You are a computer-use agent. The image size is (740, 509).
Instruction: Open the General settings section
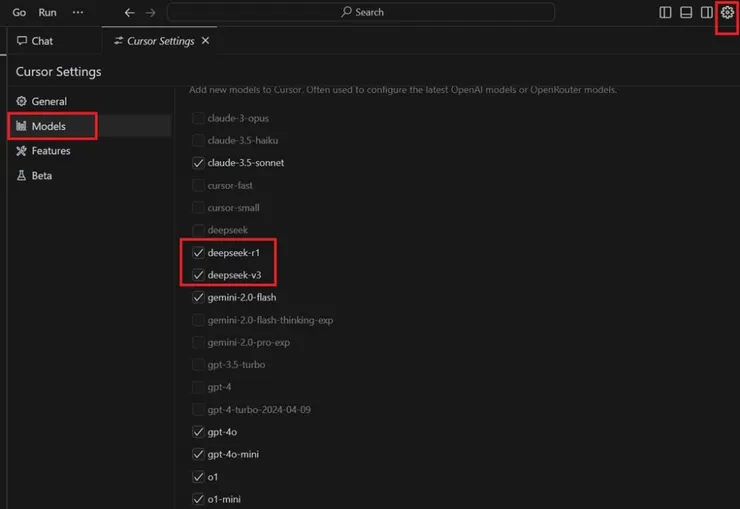coord(89,101)
